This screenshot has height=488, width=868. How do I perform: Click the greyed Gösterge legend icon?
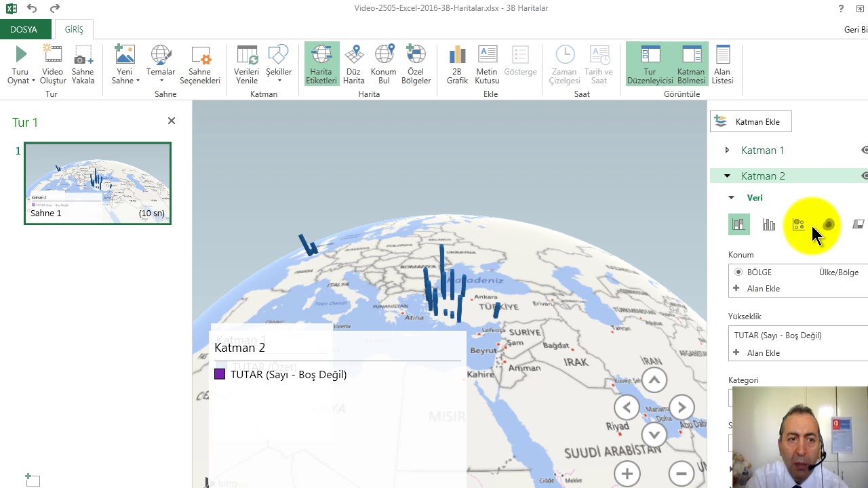[x=520, y=54]
